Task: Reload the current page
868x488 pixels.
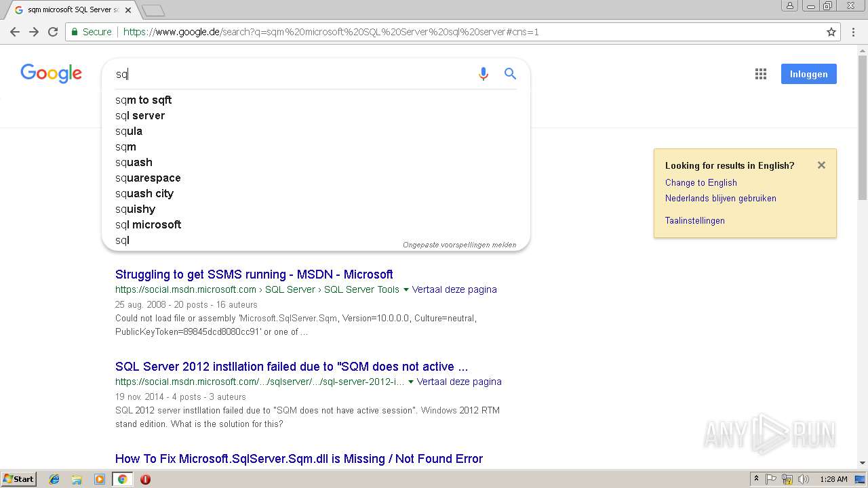Action: point(53,32)
